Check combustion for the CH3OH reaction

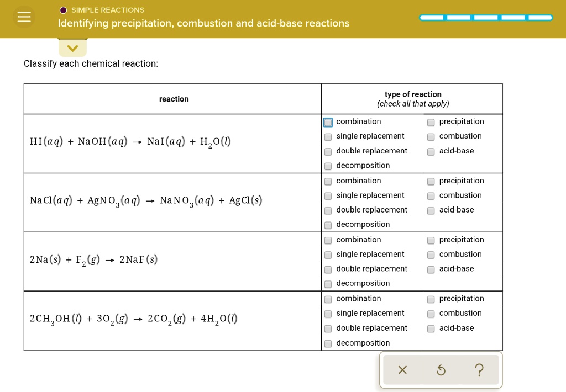click(x=431, y=313)
